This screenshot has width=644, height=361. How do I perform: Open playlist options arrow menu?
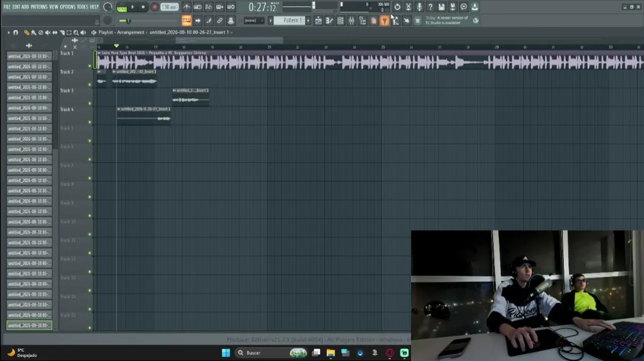9,33
